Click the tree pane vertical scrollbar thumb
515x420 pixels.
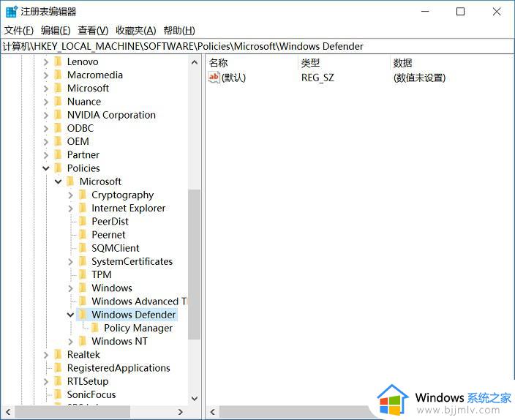195,265
